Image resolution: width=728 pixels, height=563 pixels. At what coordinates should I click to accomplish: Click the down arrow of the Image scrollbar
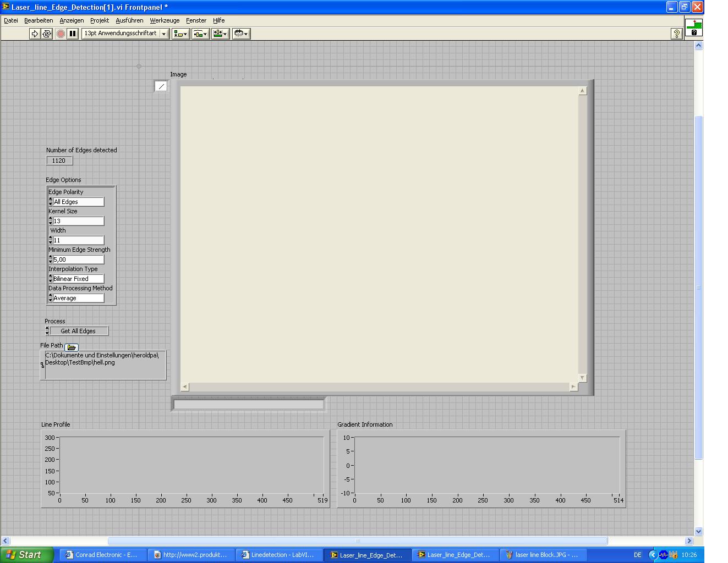(583, 378)
